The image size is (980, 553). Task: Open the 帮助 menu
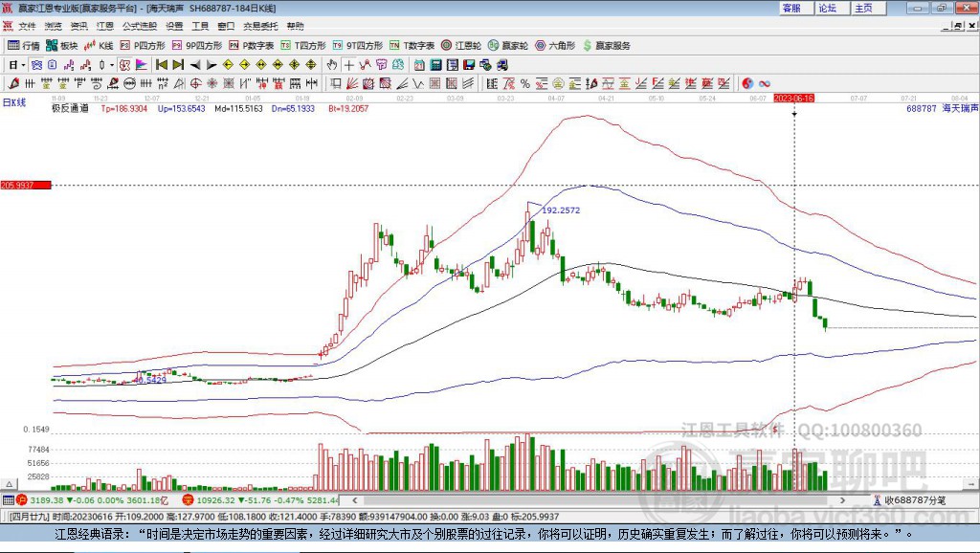[x=295, y=26]
